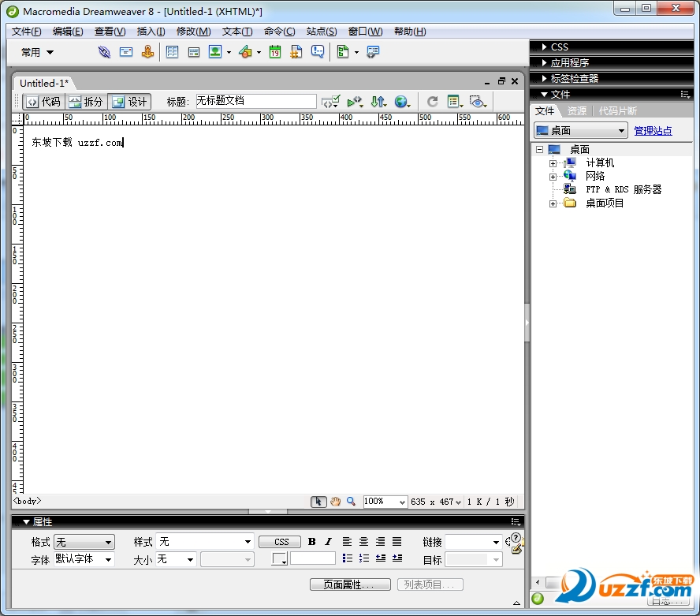The height and width of the screenshot is (616, 700).
Task: Open the 链接 link dropdown
Action: (474, 543)
